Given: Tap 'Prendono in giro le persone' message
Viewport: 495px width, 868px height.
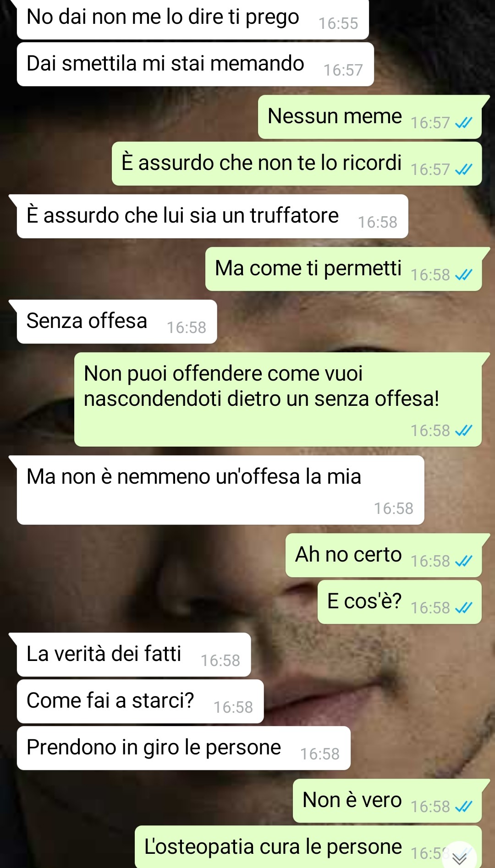Looking at the screenshot, I should [x=184, y=748].
